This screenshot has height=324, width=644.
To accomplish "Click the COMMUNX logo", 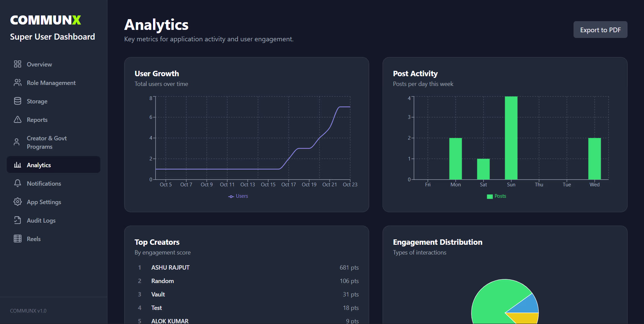I will [x=45, y=20].
